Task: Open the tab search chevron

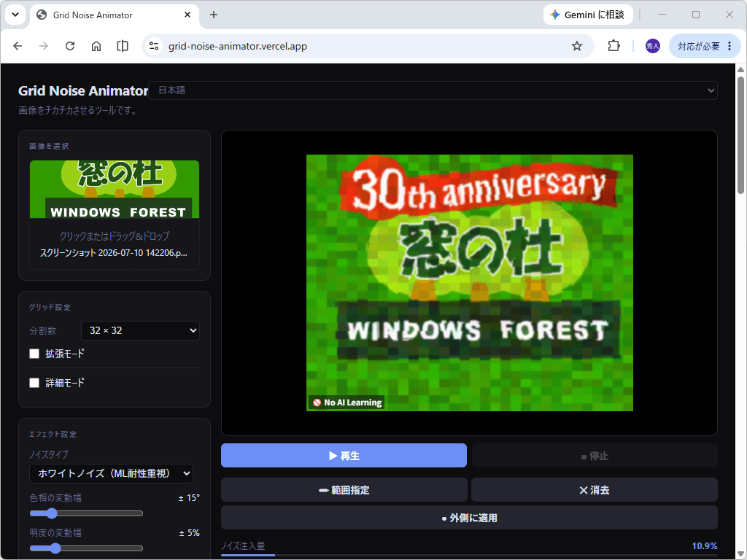Action: (15, 15)
